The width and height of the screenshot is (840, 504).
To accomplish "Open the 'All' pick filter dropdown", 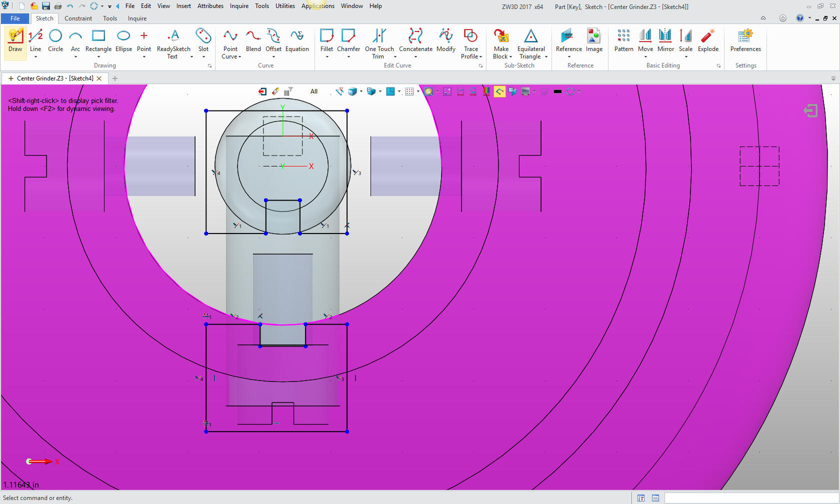I will click(x=314, y=91).
